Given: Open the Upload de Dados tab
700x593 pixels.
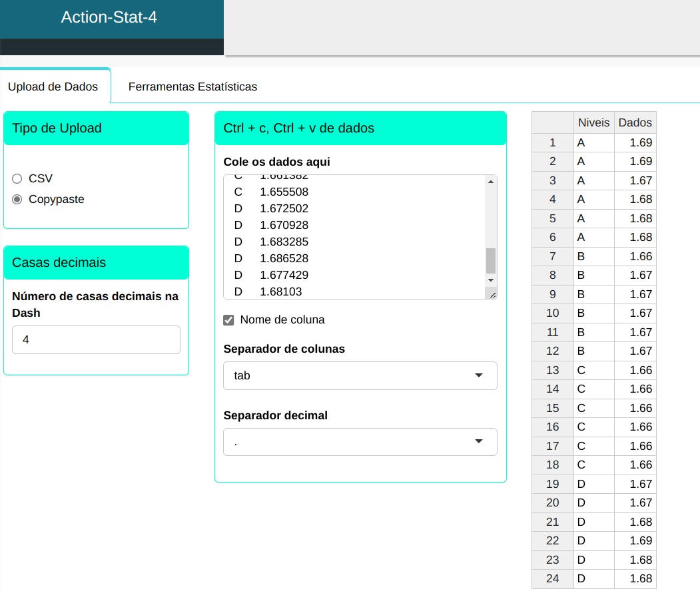Looking at the screenshot, I should point(53,87).
